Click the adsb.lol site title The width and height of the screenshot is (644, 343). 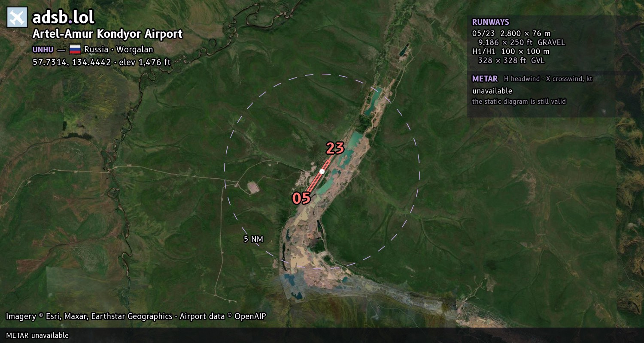[x=64, y=18]
